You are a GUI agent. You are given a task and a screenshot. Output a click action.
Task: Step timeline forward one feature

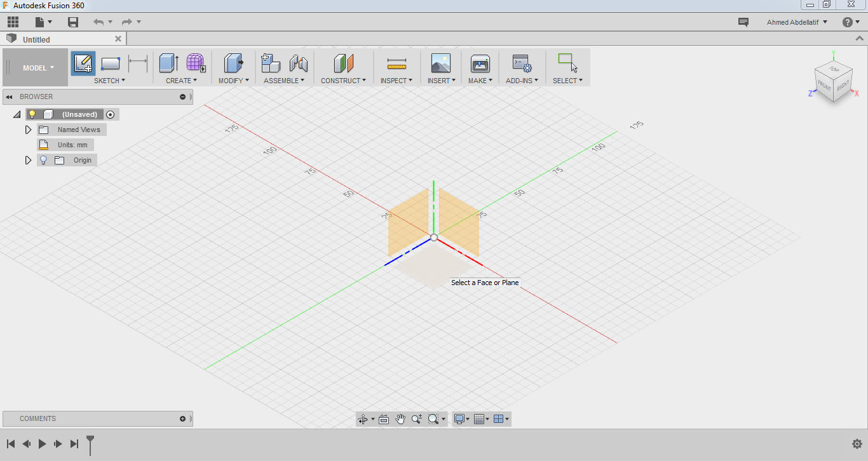pos(58,444)
